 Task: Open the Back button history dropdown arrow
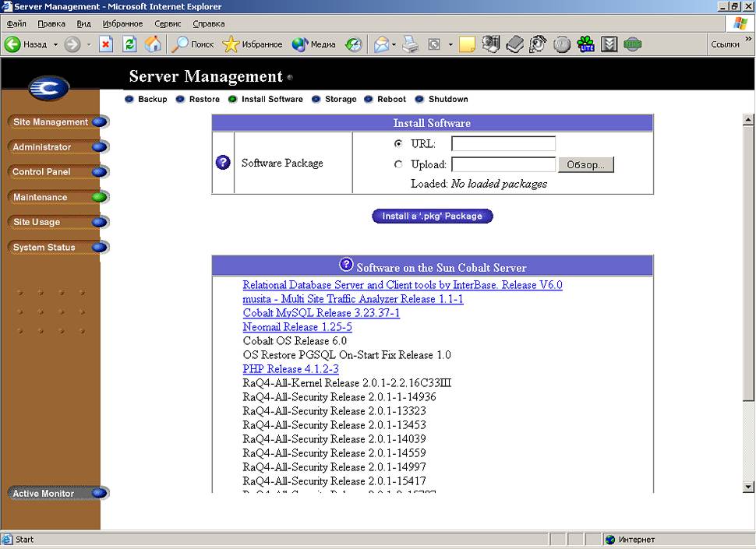click(55, 44)
